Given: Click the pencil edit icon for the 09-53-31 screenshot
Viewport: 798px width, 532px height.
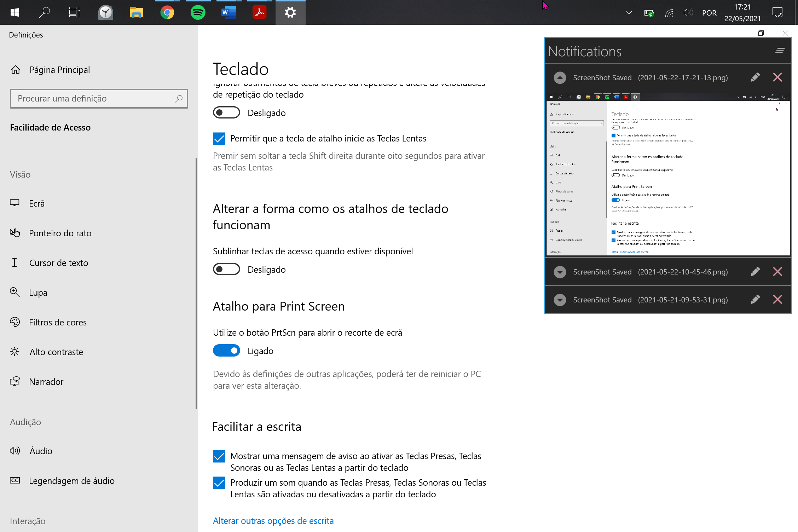Looking at the screenshot, I should [755, 300].
